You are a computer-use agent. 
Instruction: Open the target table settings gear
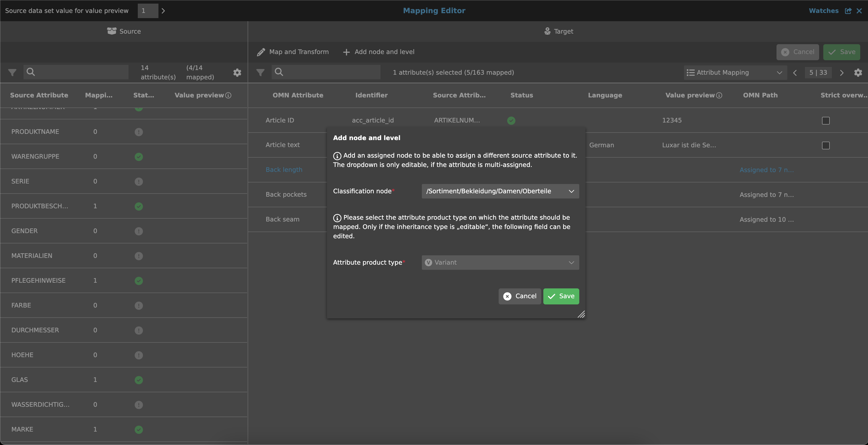coord(859,72)
